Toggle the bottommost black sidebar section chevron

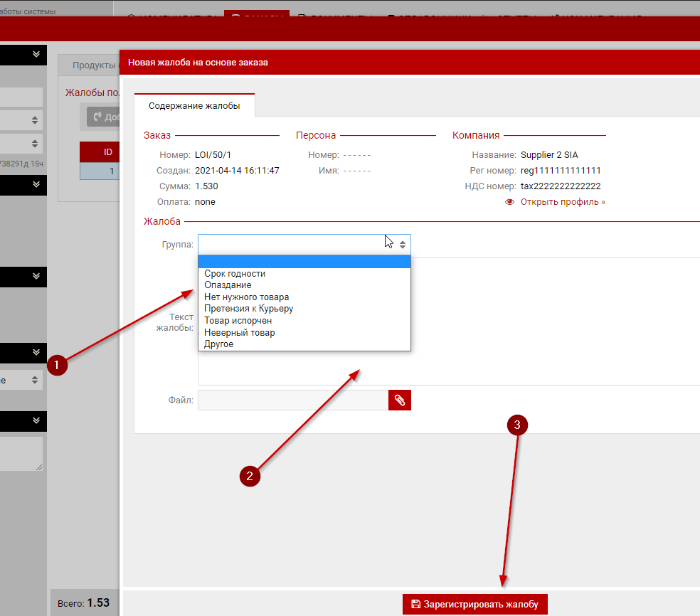pyautogui.click(x=36, y=420)
